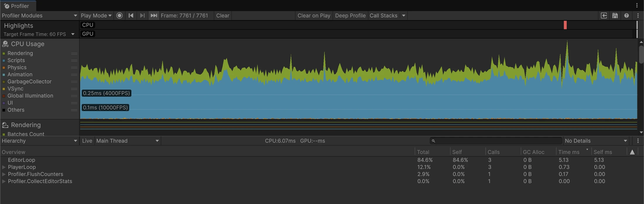644x204 pixels.
Task: Click the red CPU highlight marker
Action: [565, 25]
